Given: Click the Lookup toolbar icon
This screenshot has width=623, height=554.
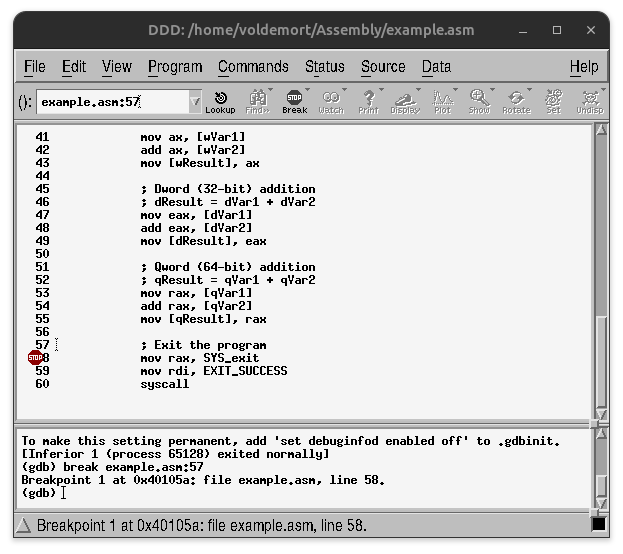Looking at the screenshot, I should point(221,102).
